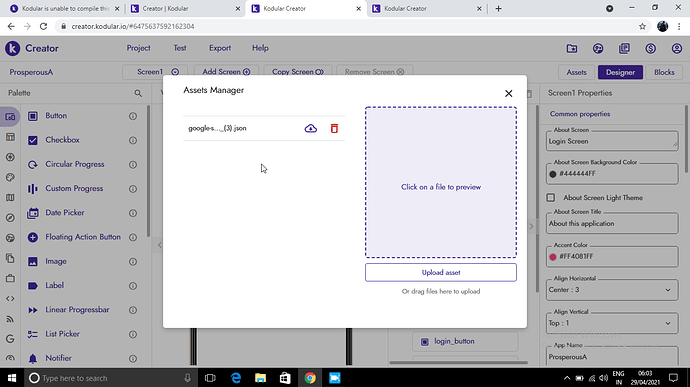Close the Assets Manager dialog
Image resolution: width=690 pixels, height=387 pixels.
click(x=508, y=93)
